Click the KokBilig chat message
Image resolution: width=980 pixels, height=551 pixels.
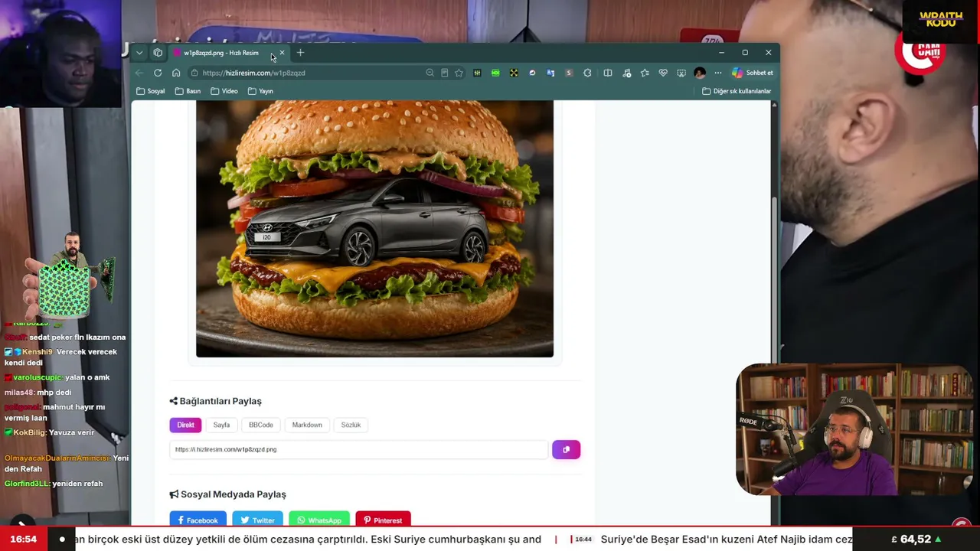click(x=50, y=432)
